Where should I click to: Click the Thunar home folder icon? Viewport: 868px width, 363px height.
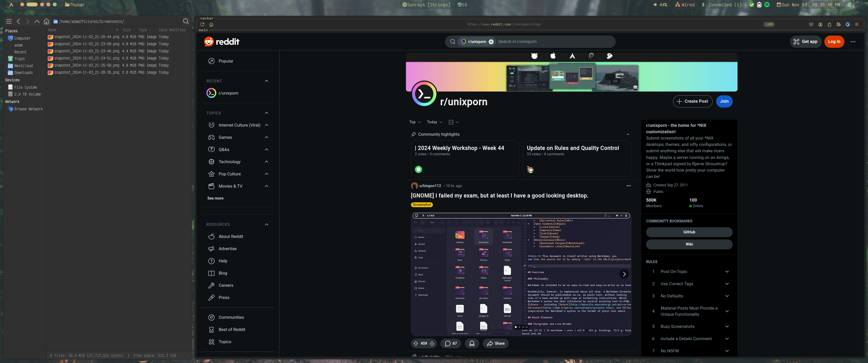pyautogui.click(x=46, y=21)
